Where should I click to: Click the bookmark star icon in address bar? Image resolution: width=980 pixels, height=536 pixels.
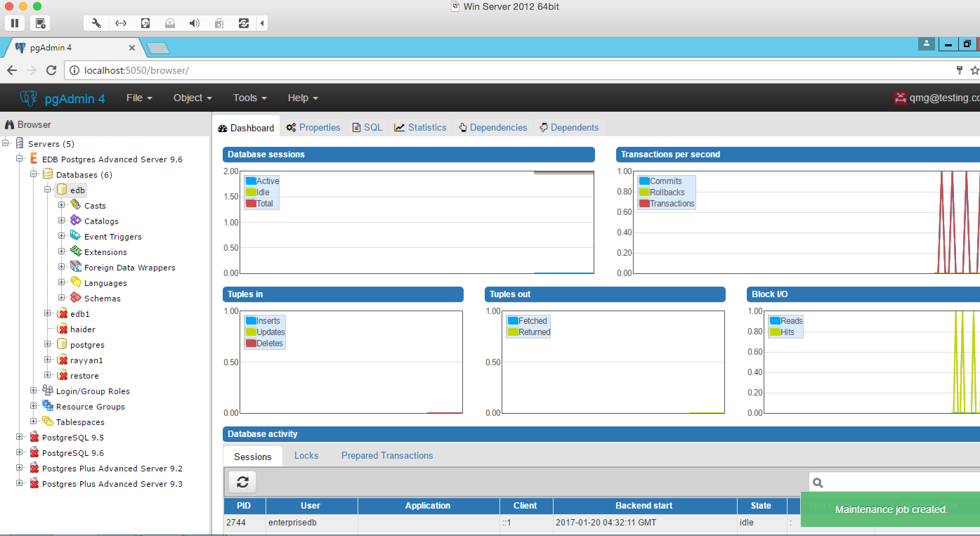coord(974,70)
